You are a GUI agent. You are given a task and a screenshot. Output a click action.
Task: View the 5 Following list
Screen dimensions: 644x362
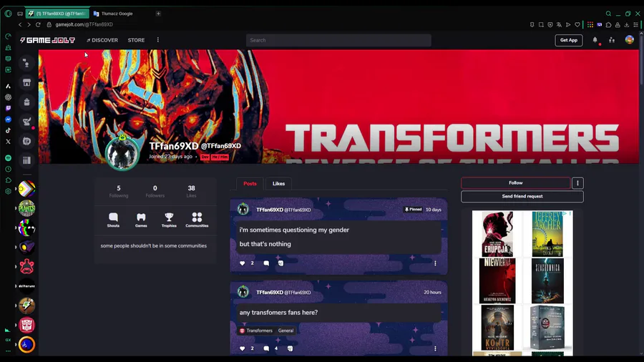[x=119, y=191]
